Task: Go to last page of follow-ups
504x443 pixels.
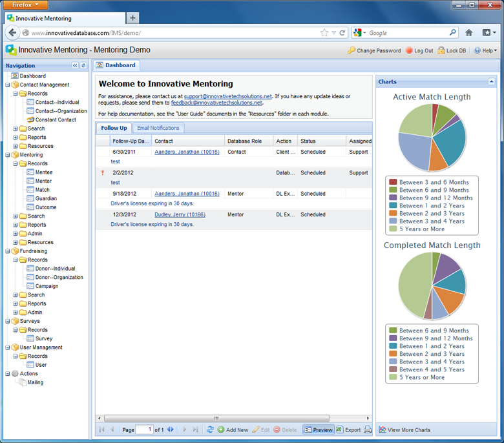Action: [195, 430]
